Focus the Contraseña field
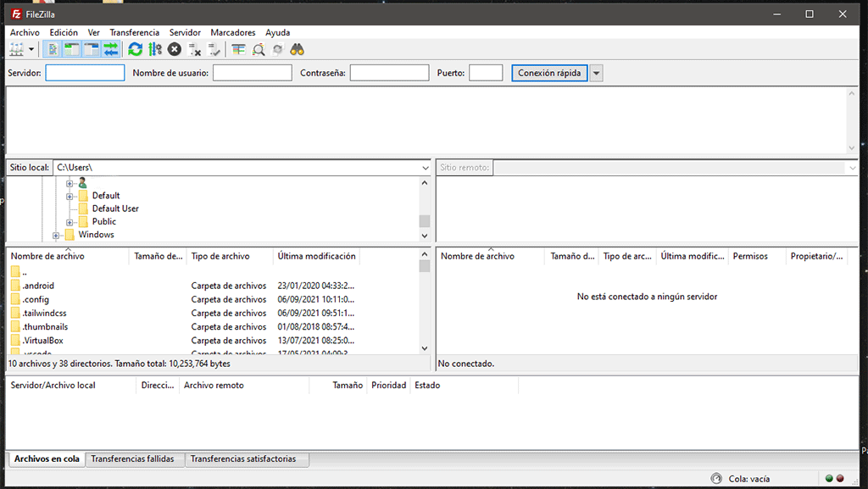Screen dimensions: 868x489 tap(390, 73)
